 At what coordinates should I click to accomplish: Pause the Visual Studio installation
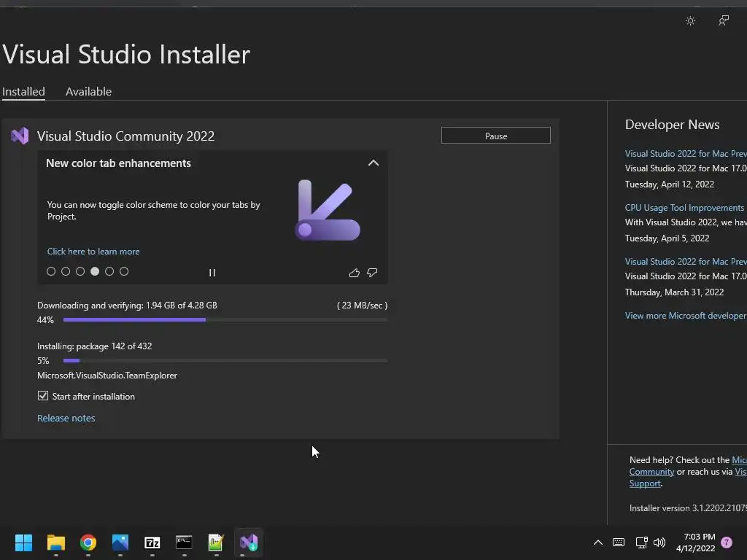[x=495, y=136]
